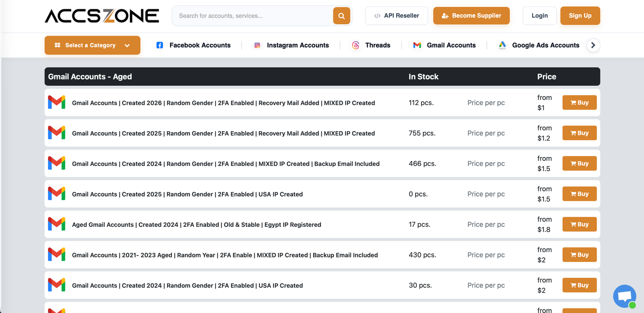Click the Become Supplier button

pos(471,16)
